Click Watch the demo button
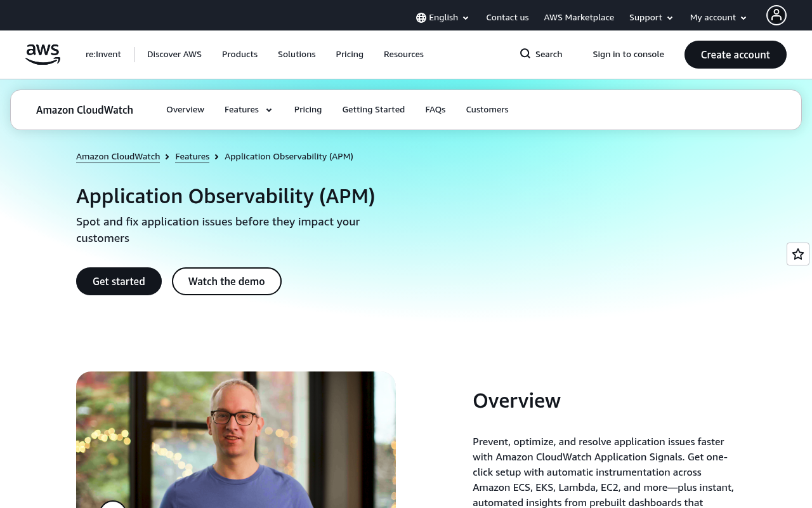This screenshot has height=508, width=812. [226, 281]
